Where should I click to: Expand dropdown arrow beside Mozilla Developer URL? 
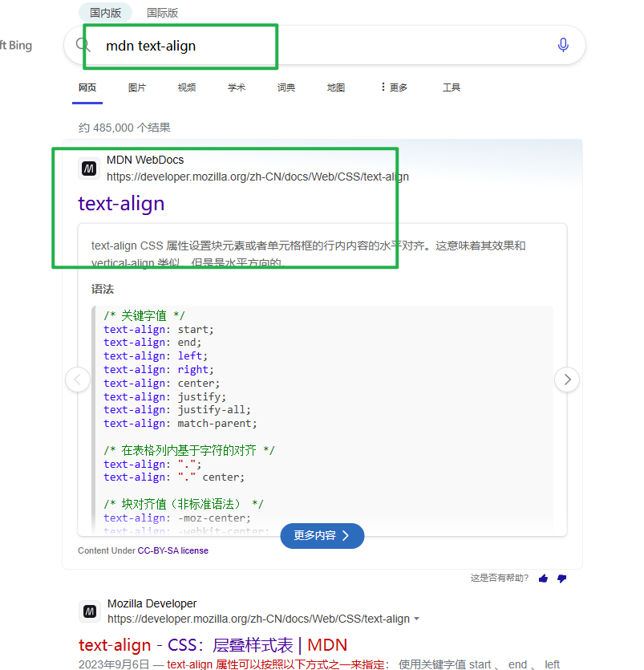(x=417, y=619)
